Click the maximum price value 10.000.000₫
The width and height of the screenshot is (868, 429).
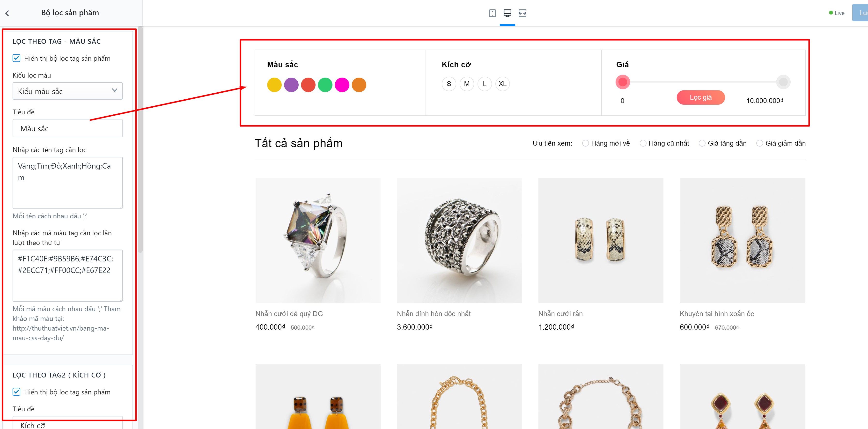(765, 100)
